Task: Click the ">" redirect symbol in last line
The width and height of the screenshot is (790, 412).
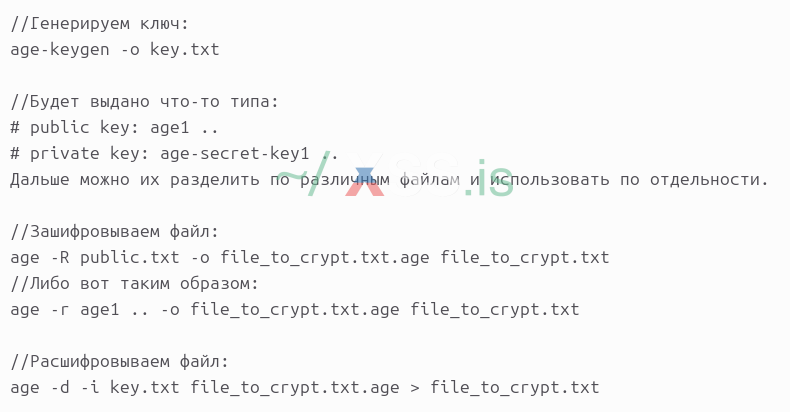Action: [415, 387]
